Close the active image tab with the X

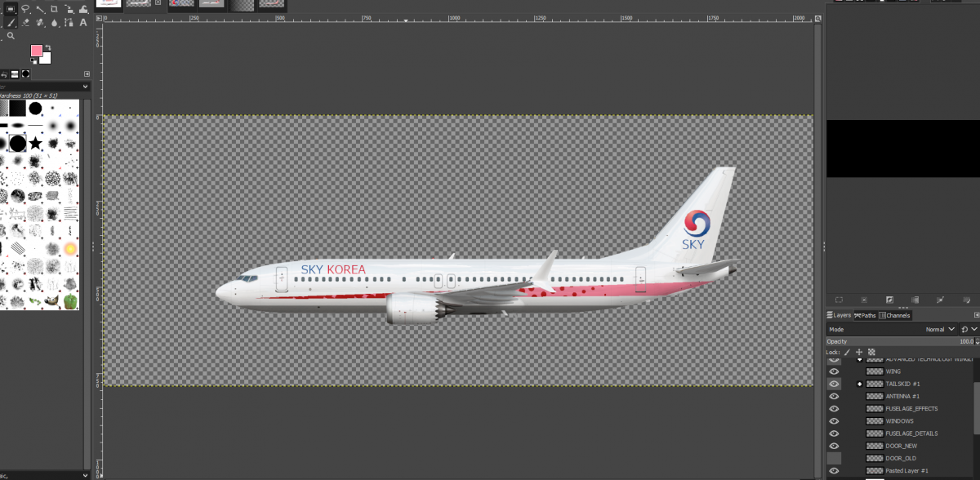158,2
